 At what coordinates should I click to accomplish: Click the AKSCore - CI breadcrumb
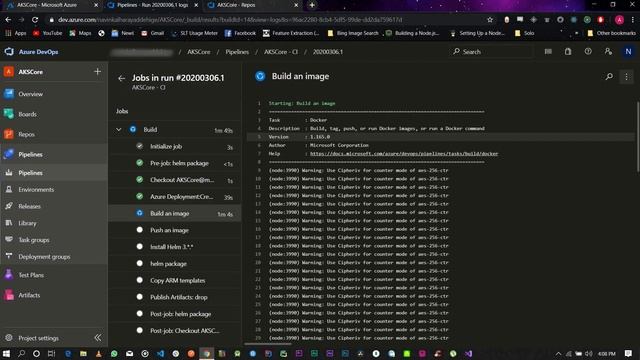pos(281,52)
